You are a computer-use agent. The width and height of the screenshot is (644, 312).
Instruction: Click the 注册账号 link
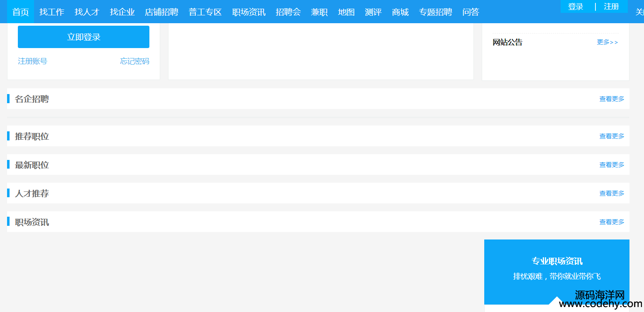coord(32,61)
